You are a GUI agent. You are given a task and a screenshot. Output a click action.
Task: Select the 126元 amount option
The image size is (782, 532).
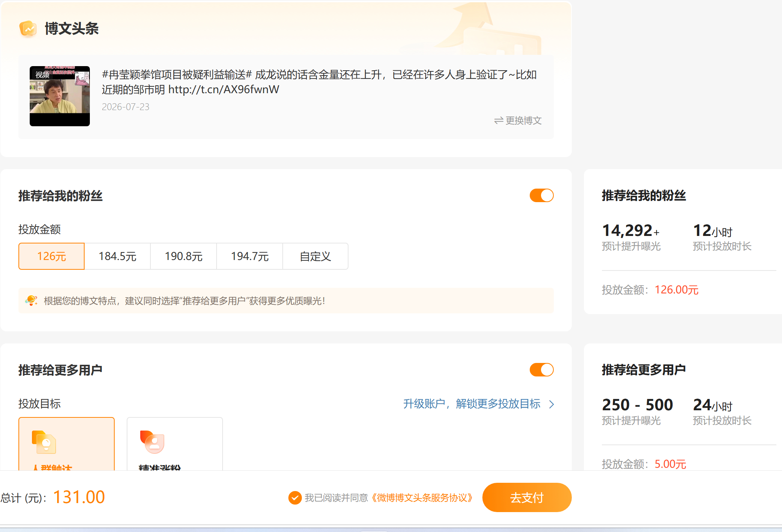click(52, 256)
